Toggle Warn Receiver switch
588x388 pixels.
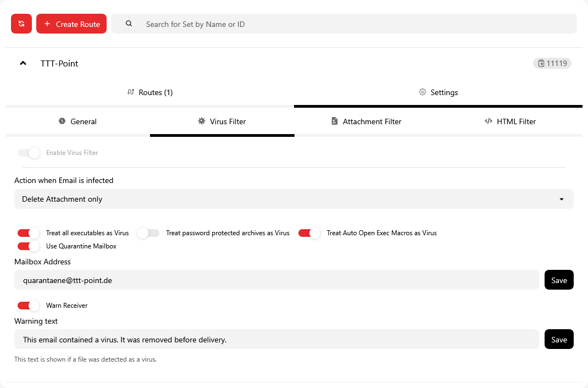pos(29,305)
